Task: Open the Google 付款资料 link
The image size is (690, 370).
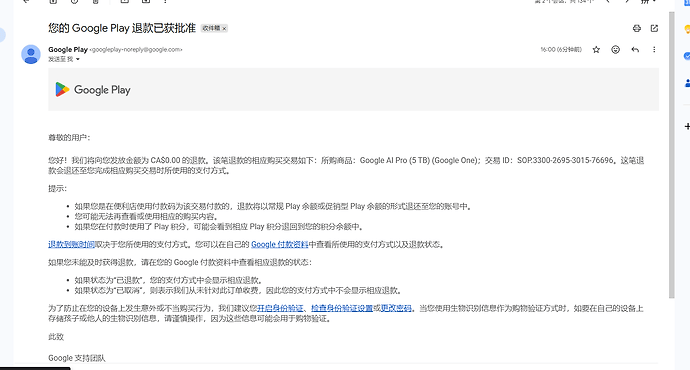Action: pos(279,245)
